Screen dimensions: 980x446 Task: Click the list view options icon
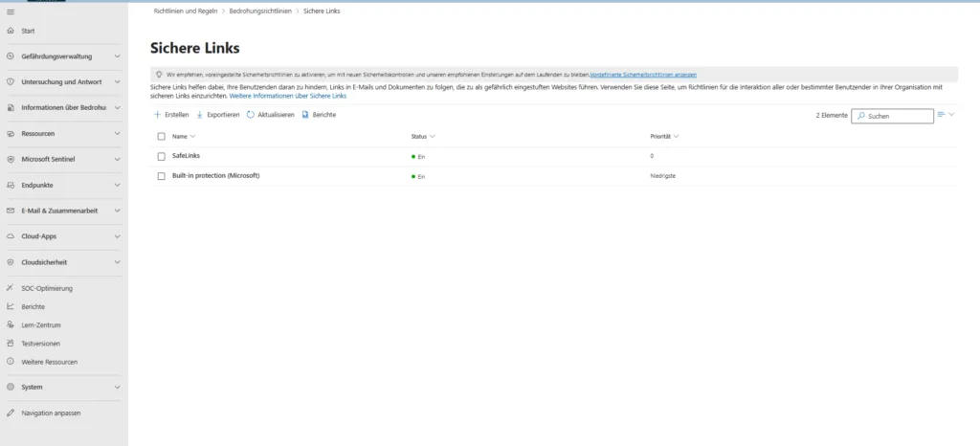click(x=942, y=114)
